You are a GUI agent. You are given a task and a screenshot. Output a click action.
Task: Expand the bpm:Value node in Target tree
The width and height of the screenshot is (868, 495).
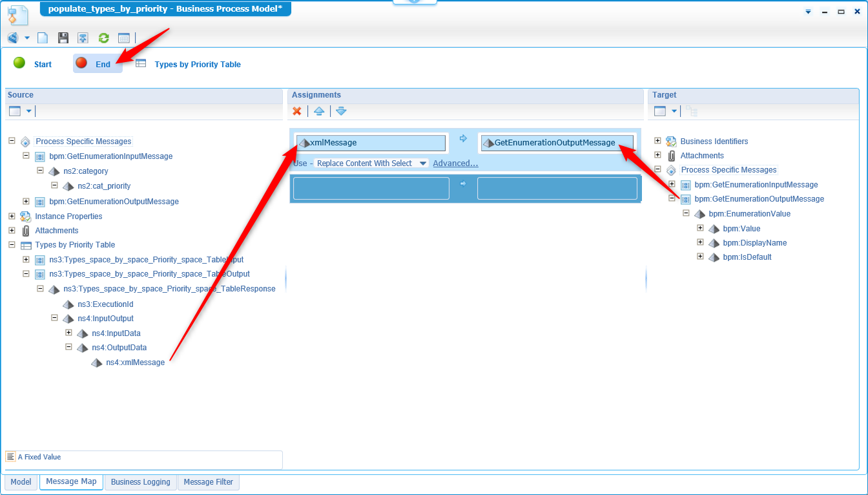700,228
